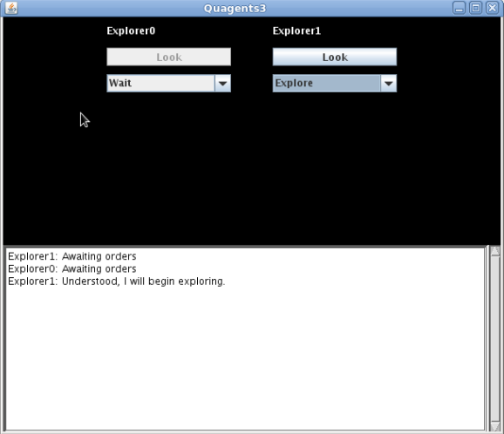The image size is (504, 434).
Task: Click the Explorer1 label
Action: point(296,31)
